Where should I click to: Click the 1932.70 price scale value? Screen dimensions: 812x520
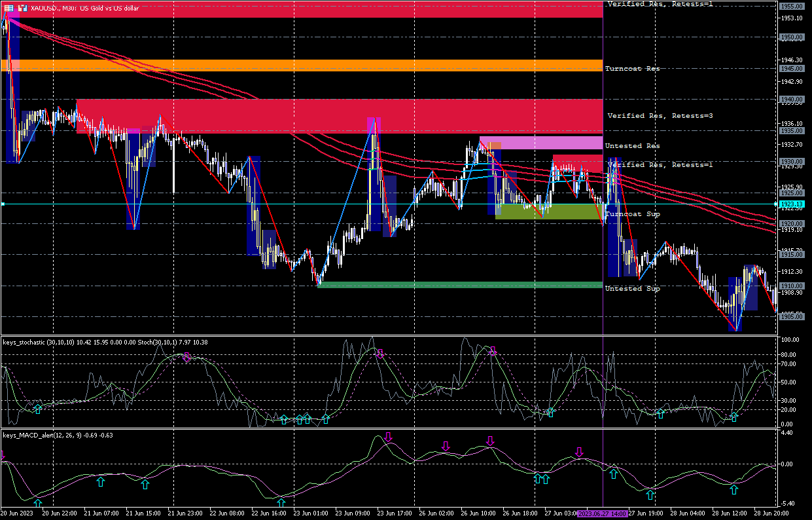(792, 144)
